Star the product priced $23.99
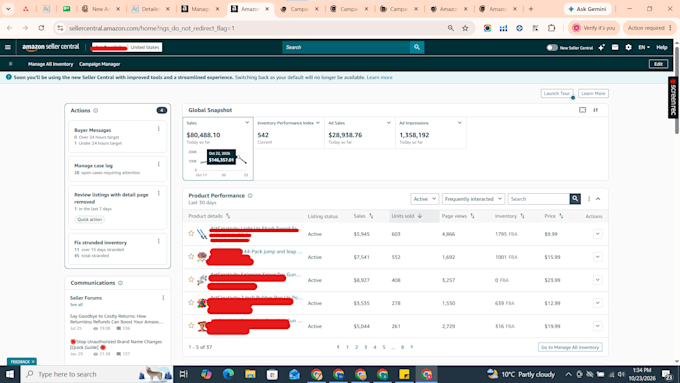Viewport: 680px width, 383px height. [x=191, y=279]
